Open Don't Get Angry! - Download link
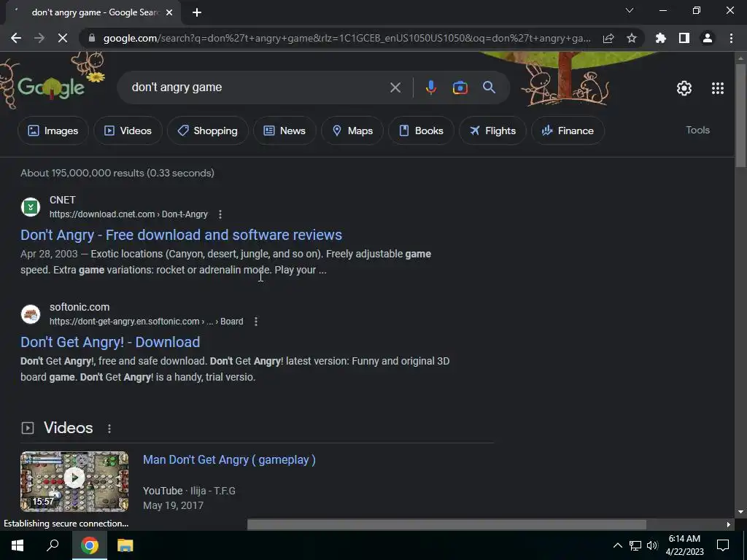This screenshot has height=560, width=747. [x=110, y=342]
